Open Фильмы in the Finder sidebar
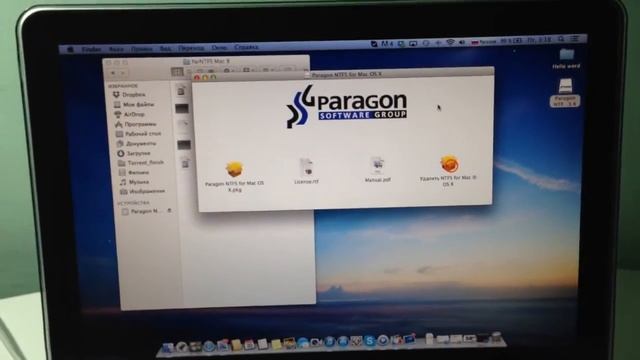The height and width of the screenshot is (360, 640). (x=134, y=173)
